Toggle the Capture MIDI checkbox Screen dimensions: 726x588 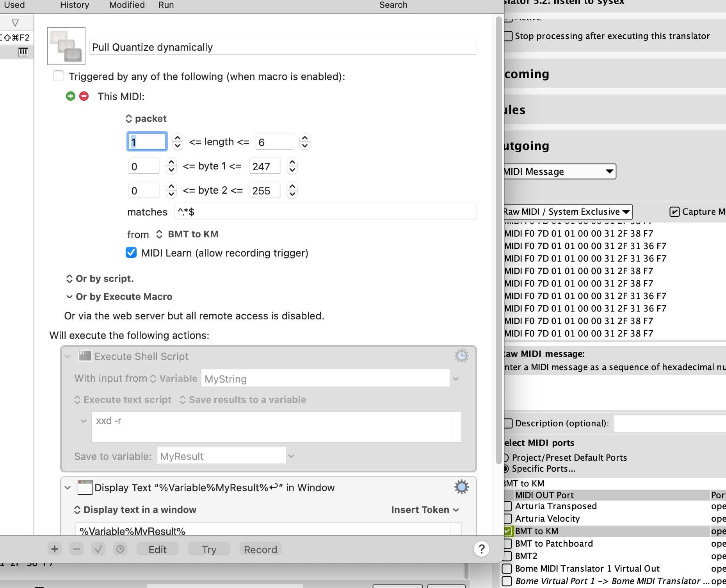coord(674,212)
